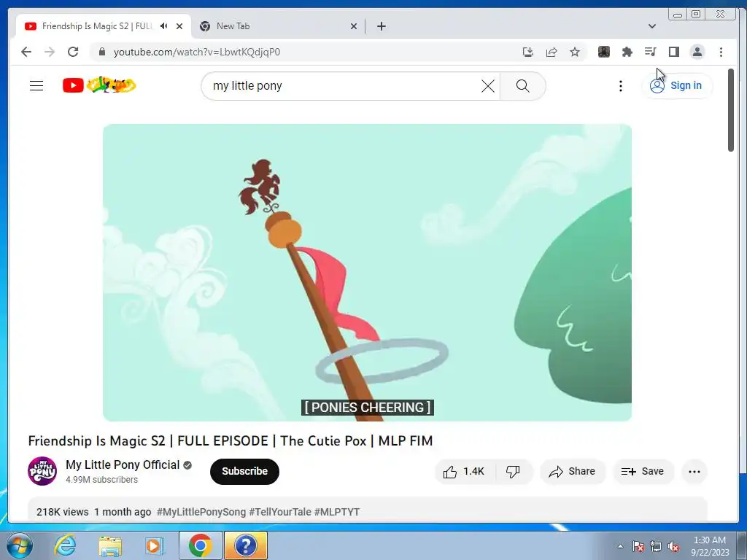Open the tab search chevron

[x=652, y=26]
